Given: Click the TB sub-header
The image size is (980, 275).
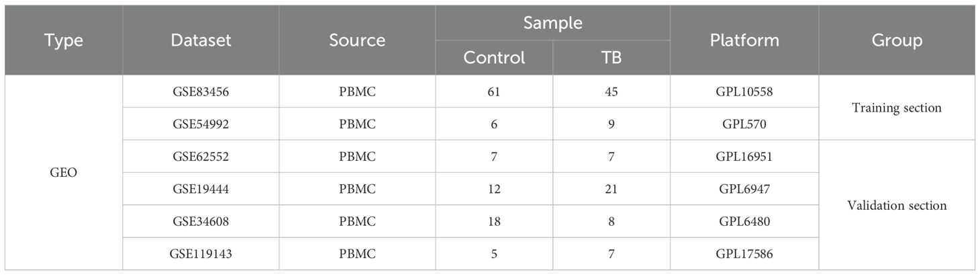Looking at the screenshot, I should (x=611, y=58).
